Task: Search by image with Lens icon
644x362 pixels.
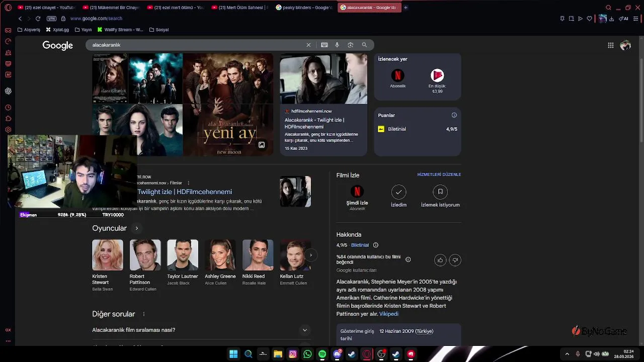Action: click(x=351, y=45)
